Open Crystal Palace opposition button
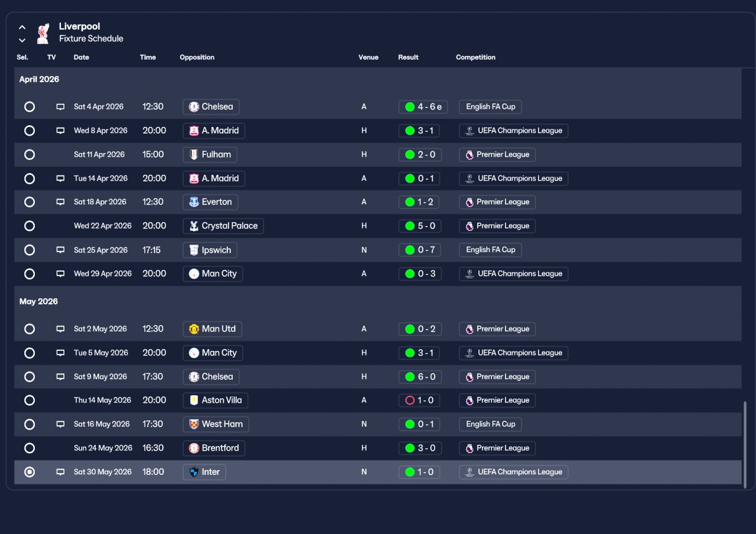The height and width of the screenshot is (534, 756). pyautogui.click(x=223, y=226)
